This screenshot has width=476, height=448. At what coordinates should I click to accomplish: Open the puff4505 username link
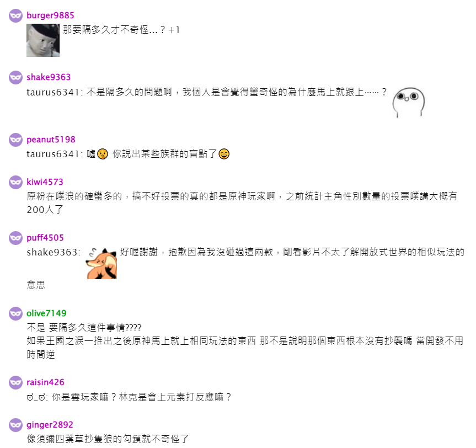(x=45, y=238)
